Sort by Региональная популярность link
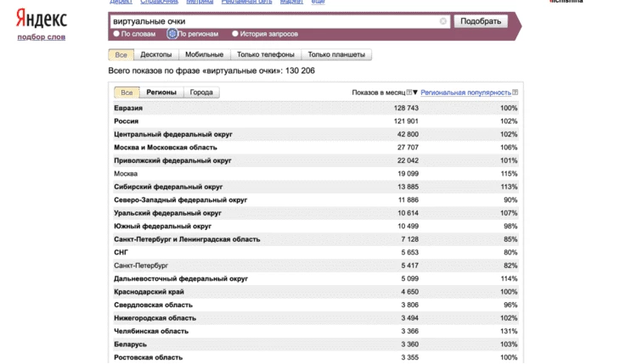Viewport: 620px width, 364px height. point(465,92)
